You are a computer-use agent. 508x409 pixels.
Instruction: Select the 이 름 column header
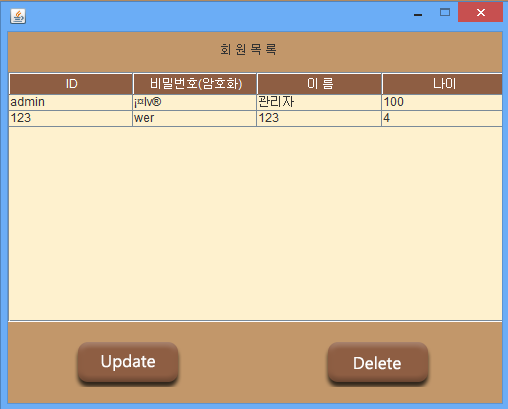319,84
